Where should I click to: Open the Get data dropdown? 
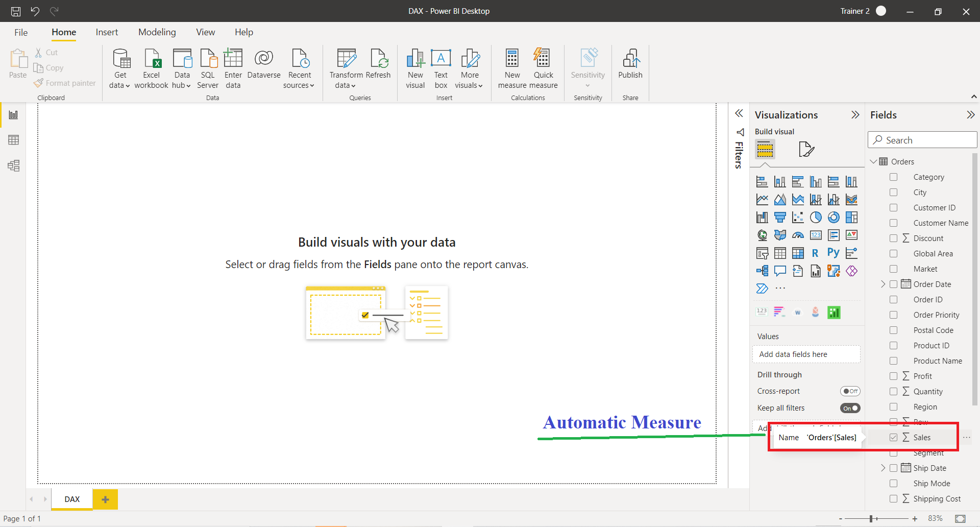point(120,69)
